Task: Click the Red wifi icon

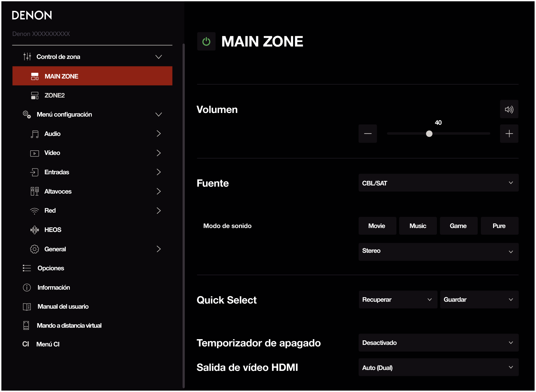Action: [x=34, y=211]
